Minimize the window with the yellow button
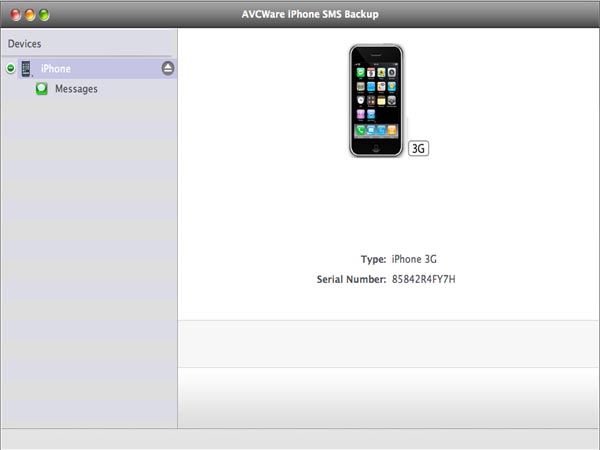Screen dimensions: 600x450 tap(30, 15)
